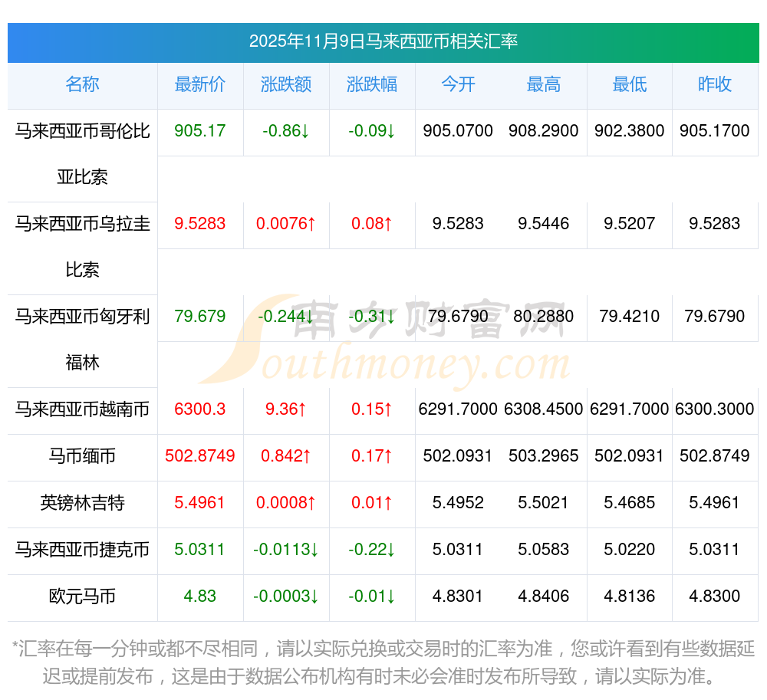
Task: Sort by the 最新价 column header
Action: 199,84
